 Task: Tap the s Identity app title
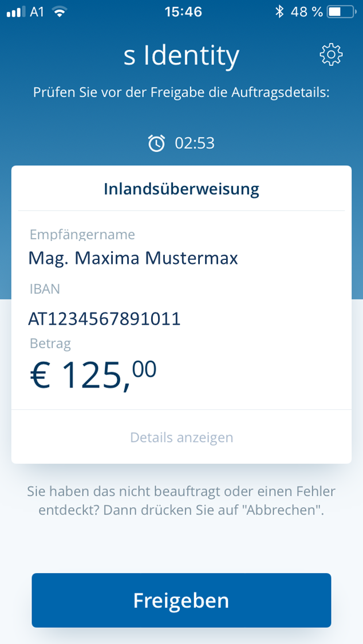[x=181, y=56]
